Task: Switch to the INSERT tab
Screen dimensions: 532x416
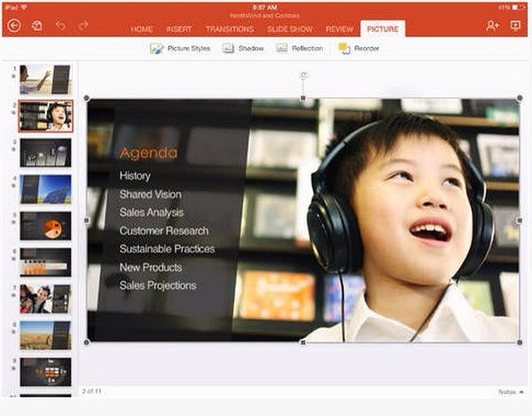Action: click(179, 29)
